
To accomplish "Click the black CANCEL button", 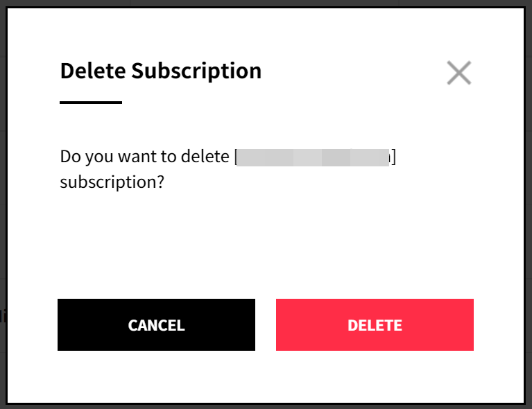I will [x=156, y=325].
